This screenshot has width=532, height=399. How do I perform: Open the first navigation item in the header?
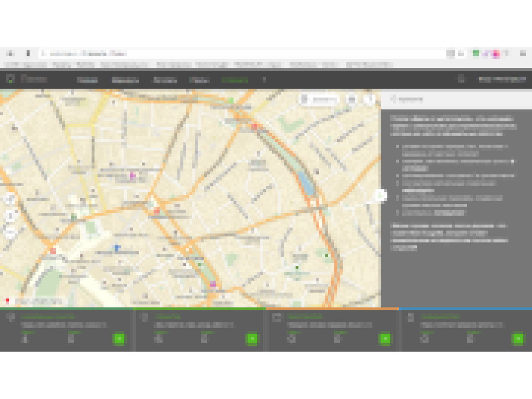pyautogui.click(x=87, y=80)
